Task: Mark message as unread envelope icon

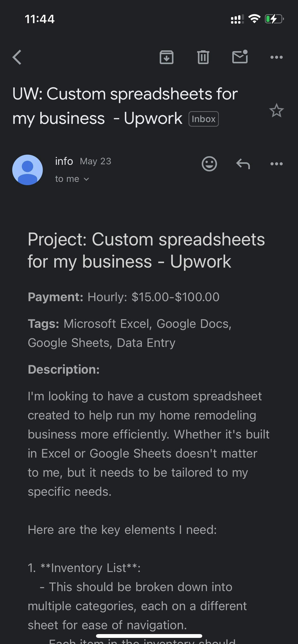Action: coord(240,56)
